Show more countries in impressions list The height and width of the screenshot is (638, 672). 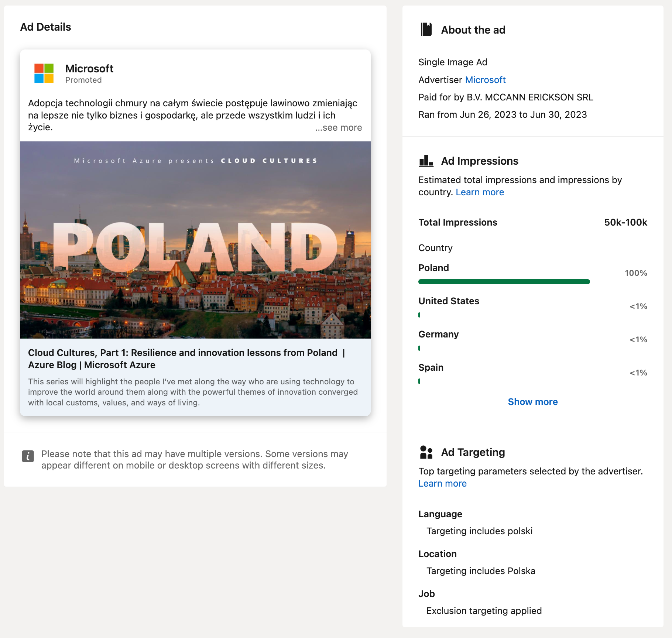click(x=533, y=402)
